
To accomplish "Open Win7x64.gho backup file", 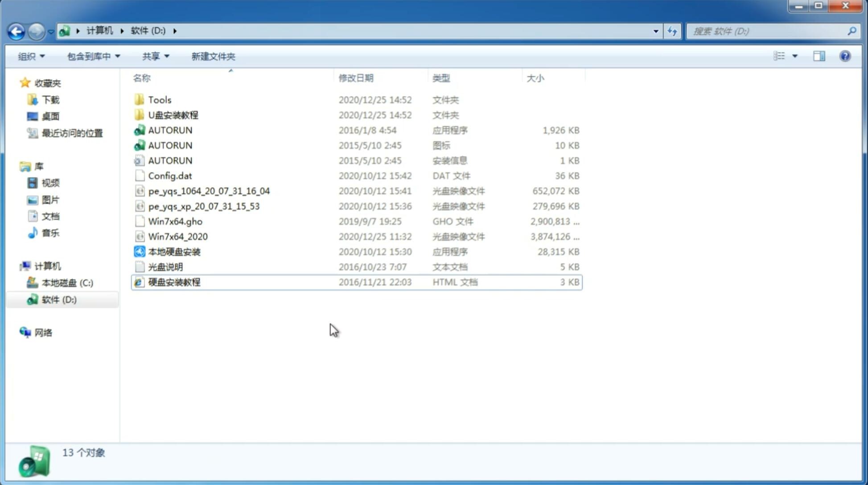I will click(175, 221).
